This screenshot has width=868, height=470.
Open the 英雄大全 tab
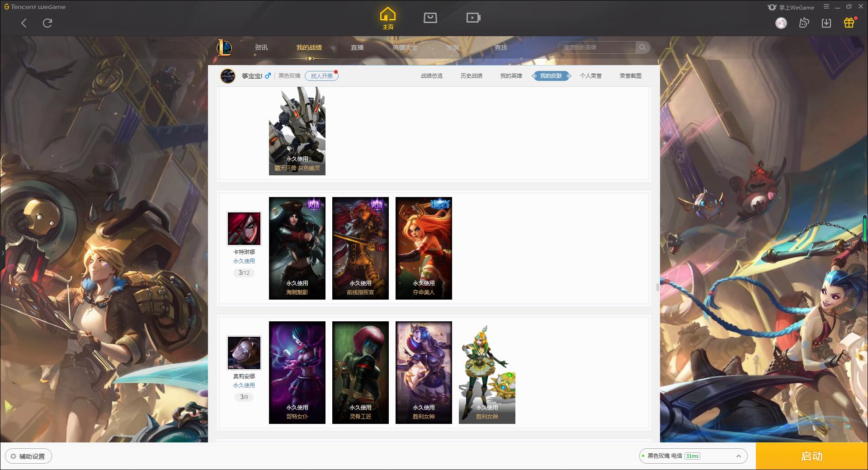coord(405,47)
